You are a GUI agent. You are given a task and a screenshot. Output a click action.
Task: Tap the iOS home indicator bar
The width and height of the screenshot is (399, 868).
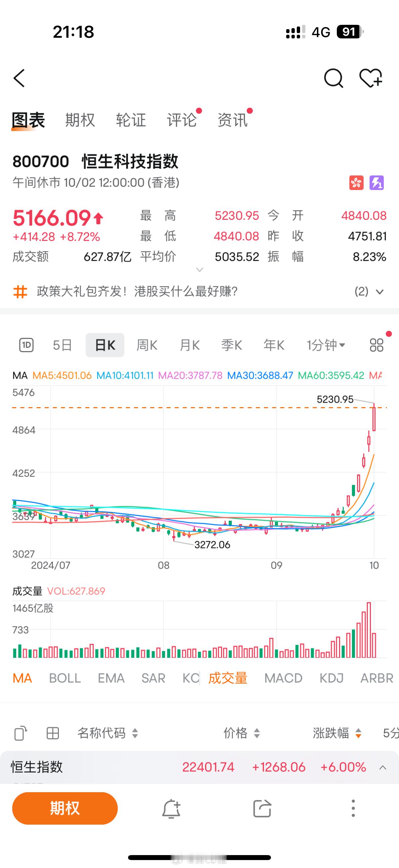click(x=199, y=857)
